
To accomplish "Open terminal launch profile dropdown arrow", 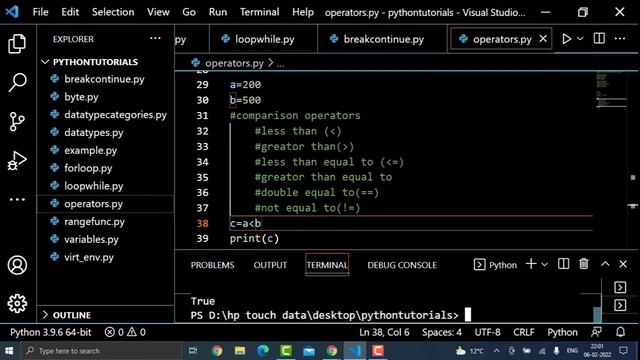I will pos(544,264).
